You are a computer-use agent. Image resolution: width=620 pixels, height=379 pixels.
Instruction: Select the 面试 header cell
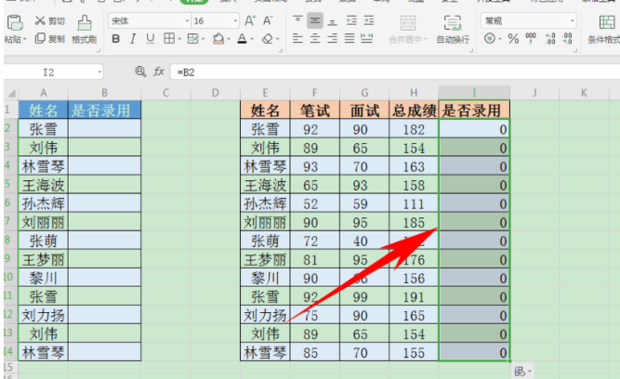coord(364,110)
